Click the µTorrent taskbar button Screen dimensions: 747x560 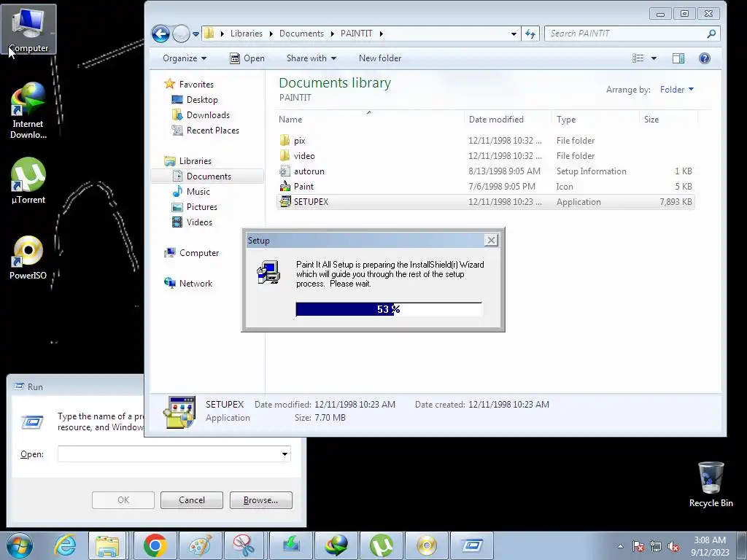[x=381, y=545]
